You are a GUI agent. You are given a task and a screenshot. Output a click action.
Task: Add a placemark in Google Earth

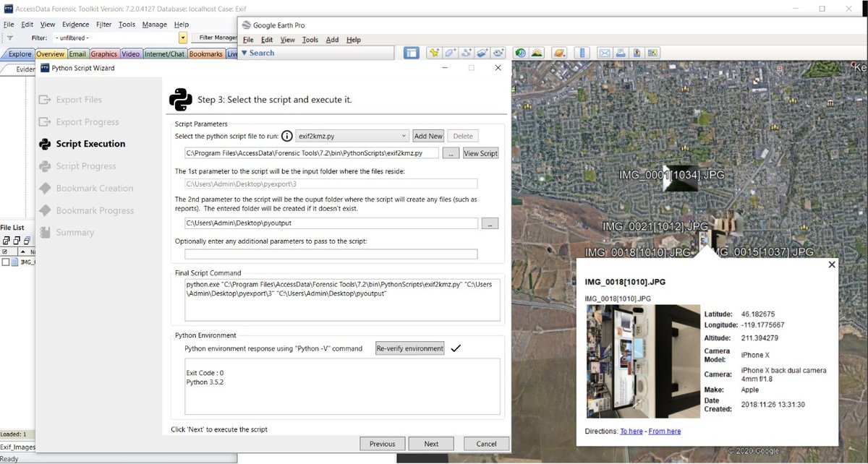(x=434, y=53)
